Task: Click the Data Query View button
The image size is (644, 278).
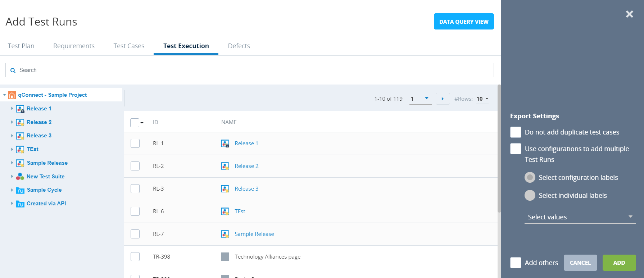Action: tap(463, 22)
